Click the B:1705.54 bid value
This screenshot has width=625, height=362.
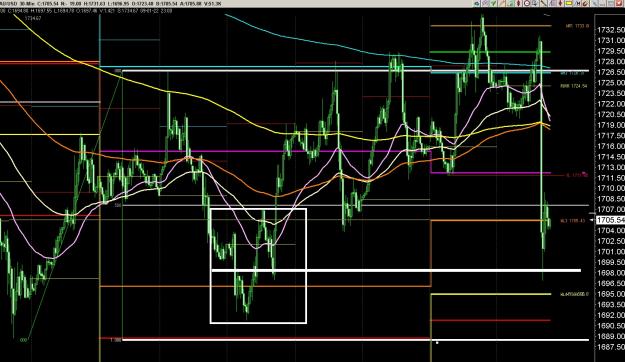point(166,4)
